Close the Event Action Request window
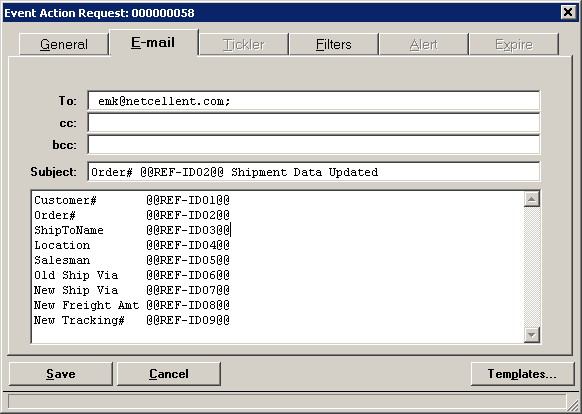This screenshot has width=582, height=414. [568, 13]
